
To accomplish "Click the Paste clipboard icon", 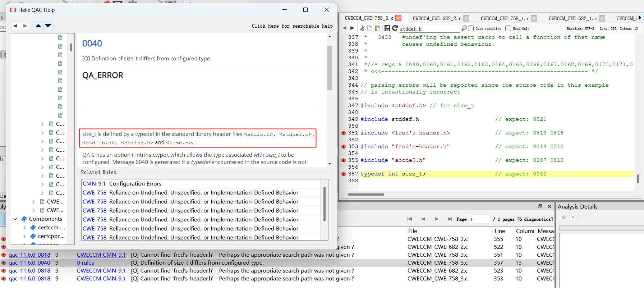I will click(377, 28).
